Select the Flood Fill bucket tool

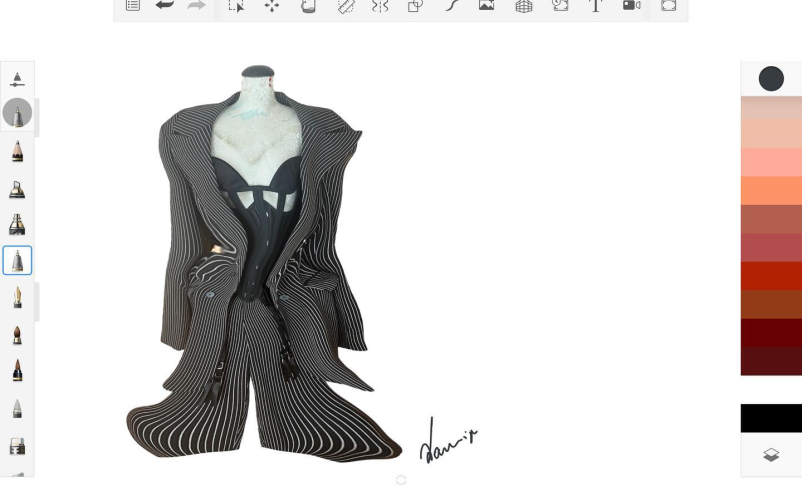[309, 6]
